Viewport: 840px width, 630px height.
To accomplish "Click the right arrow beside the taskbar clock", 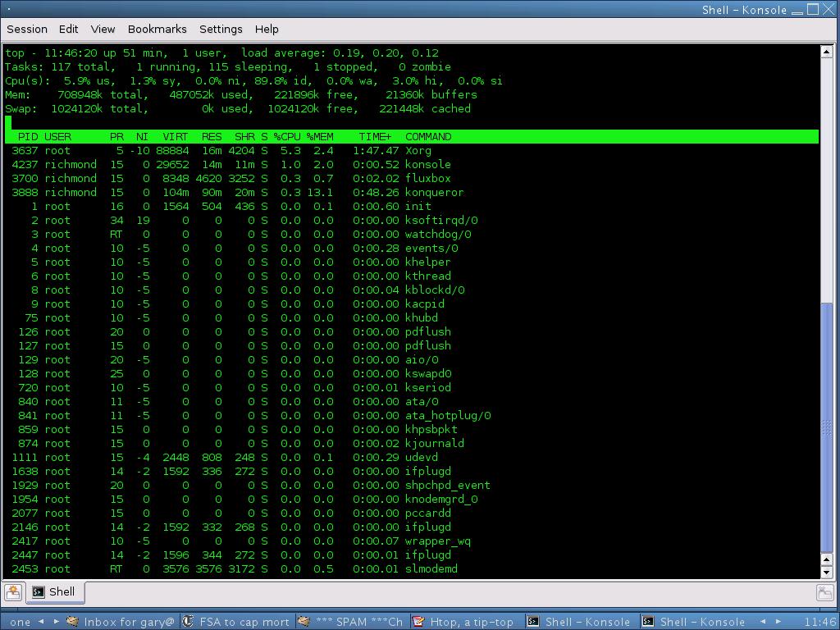I will [778, 622].
